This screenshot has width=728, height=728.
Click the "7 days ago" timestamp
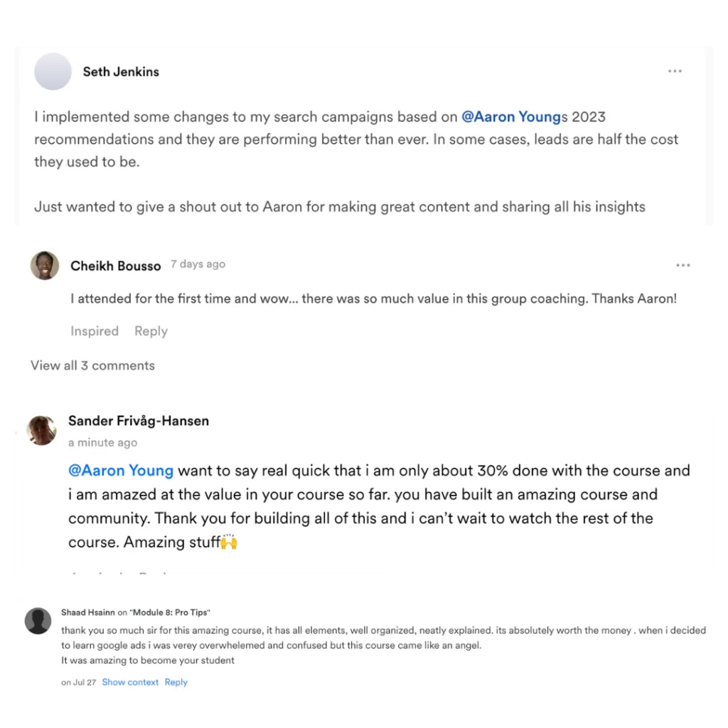(198, 264)
